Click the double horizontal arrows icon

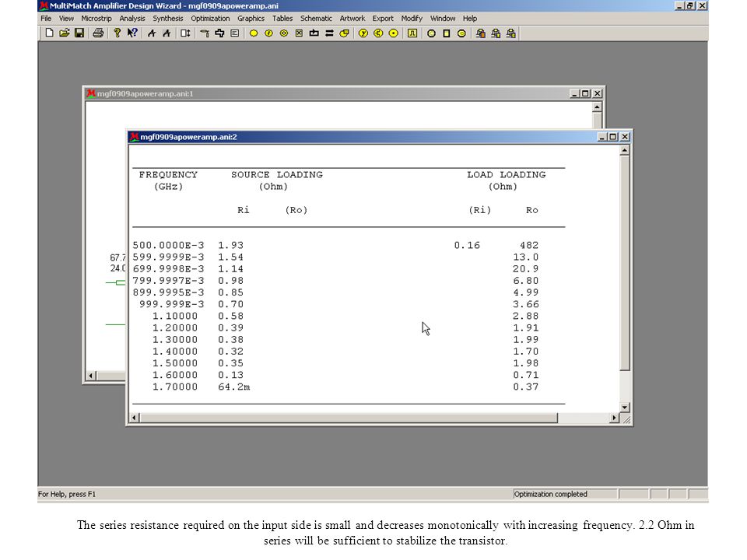click(x=329, y=33)
